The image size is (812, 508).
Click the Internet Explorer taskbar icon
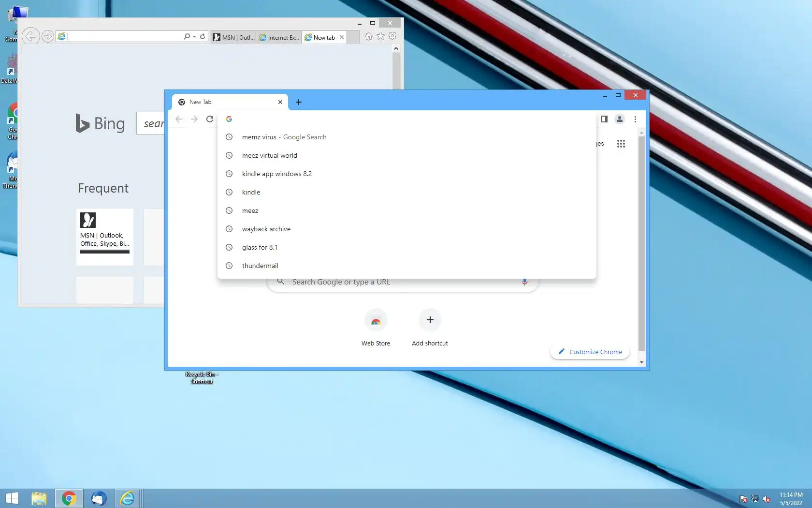(x=128, y=498)
